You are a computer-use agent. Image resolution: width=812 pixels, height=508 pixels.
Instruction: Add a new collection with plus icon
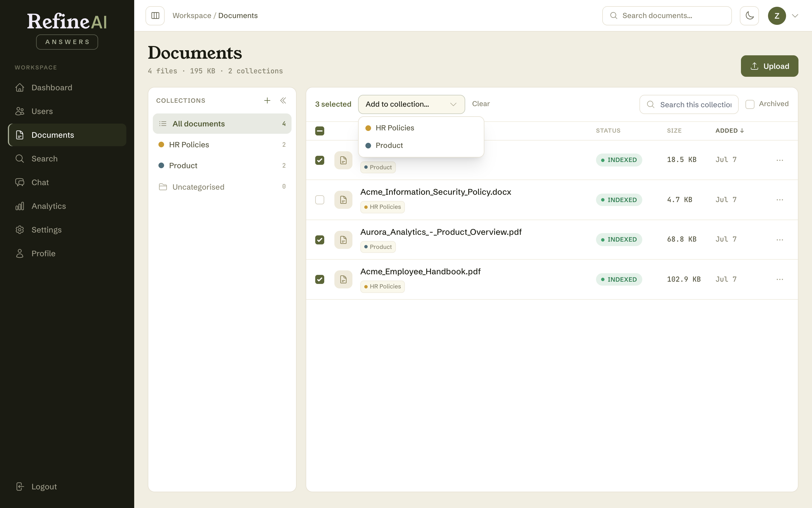(x=267, y=100)
